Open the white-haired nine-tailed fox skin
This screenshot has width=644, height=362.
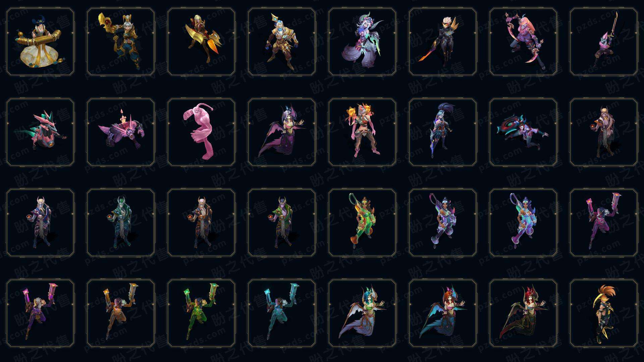(362, 42)
